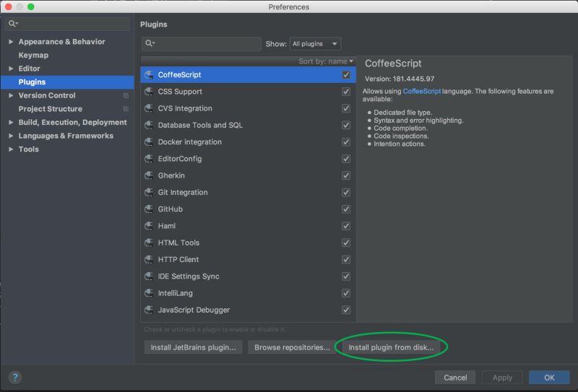
Task: Click the CoffeeScript plugin icon
Action: pos(149,75)
